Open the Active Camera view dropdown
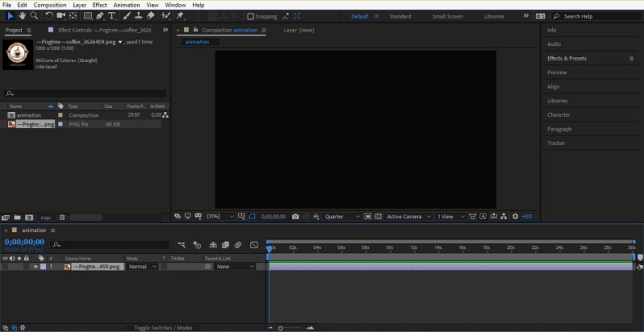The height and width of the screenshot is (332, 644). tap(408, 217)
